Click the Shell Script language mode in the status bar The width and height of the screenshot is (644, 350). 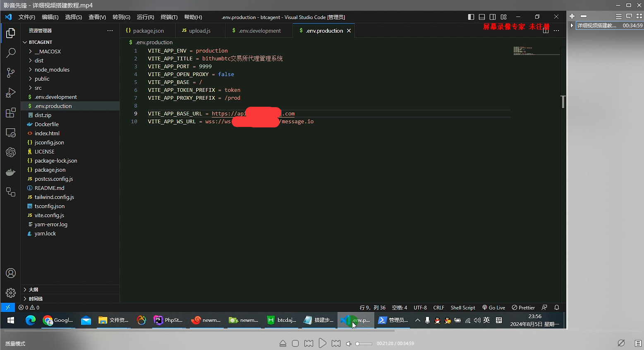point(463,307)
